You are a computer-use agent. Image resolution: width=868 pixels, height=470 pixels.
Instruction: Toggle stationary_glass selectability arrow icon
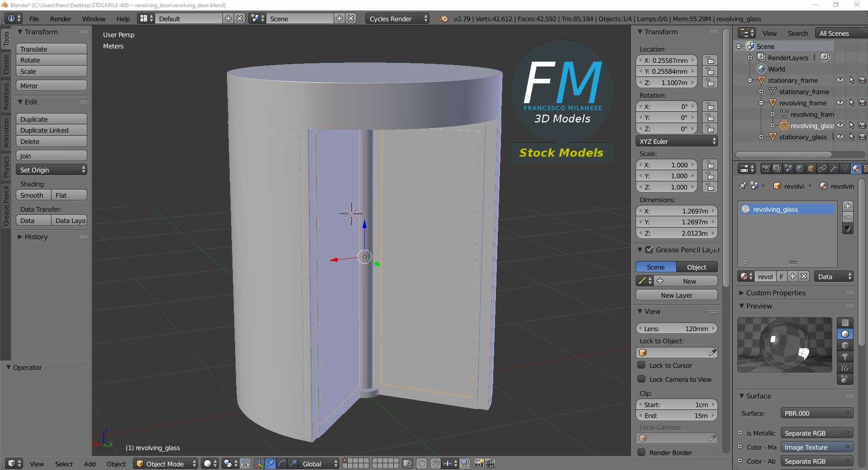[852, 137]
